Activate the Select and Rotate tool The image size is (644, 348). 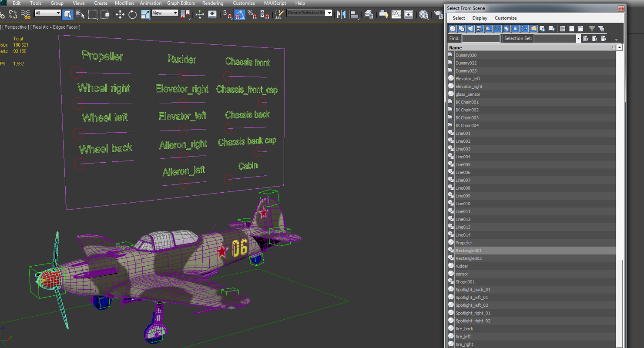pyautogui.click(x=132, y=14)
